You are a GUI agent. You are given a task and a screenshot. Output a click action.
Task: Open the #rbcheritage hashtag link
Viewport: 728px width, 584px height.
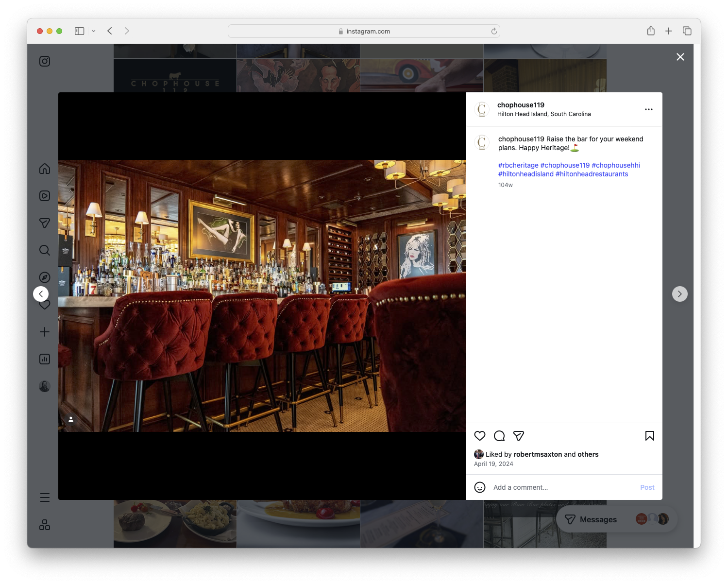518,165
